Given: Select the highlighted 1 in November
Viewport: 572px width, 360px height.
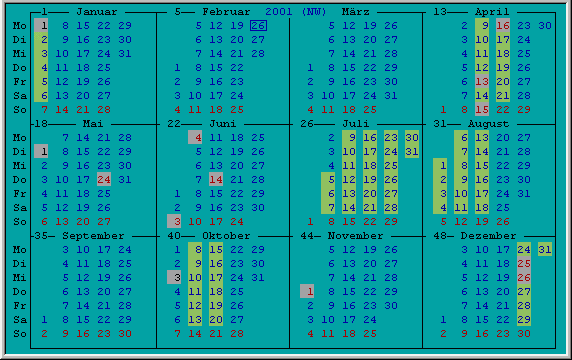Looking at the screenshot, I should coord(307,291).
